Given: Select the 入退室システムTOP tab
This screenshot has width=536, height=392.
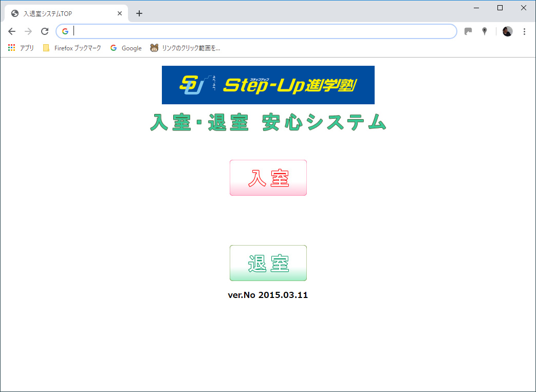Looking at the screenshot, I should pyautogui.click(x=62, y=13).
